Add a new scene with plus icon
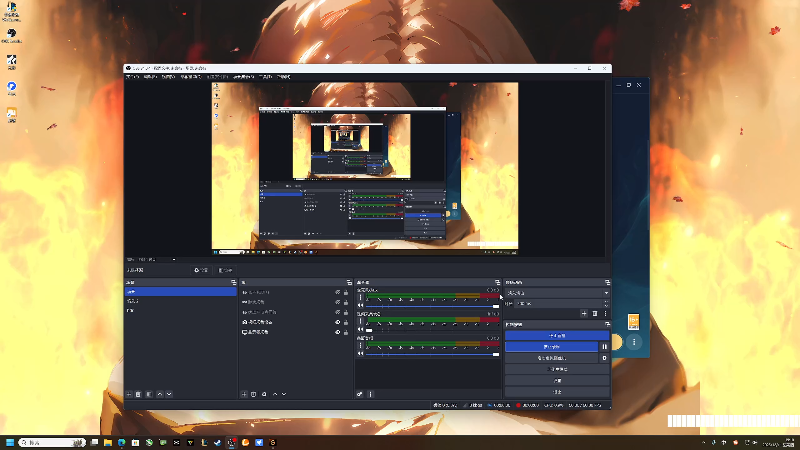The image size is (800, 450). 129,394
